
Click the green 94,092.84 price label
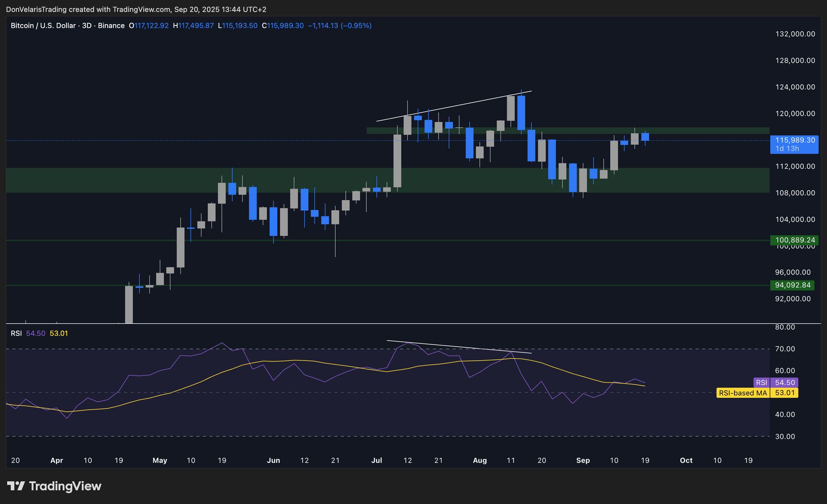tap(793, 285)
